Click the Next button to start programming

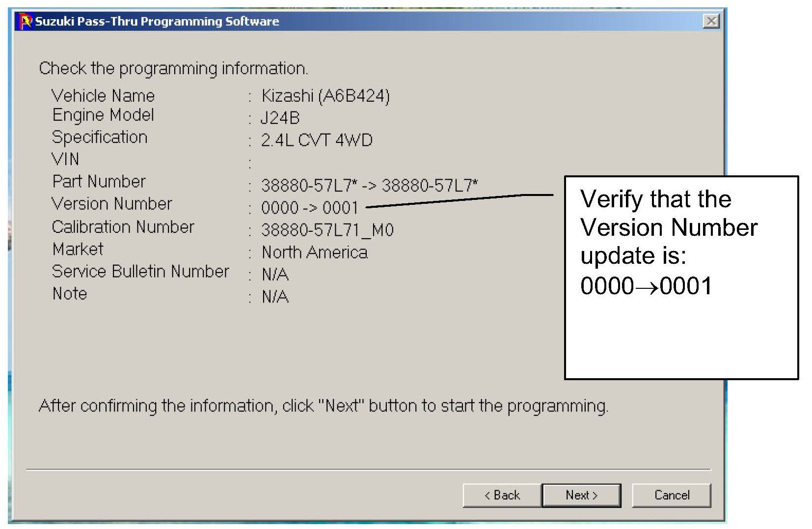tap(581, 495)
